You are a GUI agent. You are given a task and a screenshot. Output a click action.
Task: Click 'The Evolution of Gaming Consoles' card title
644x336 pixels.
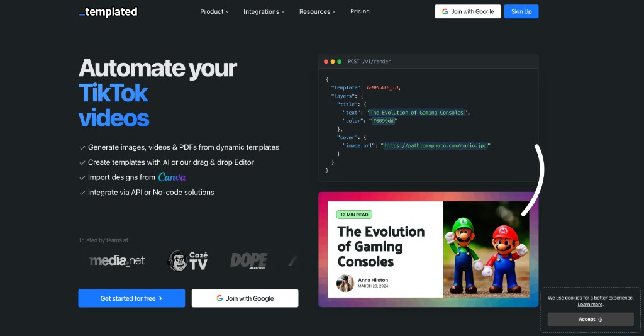380,247
